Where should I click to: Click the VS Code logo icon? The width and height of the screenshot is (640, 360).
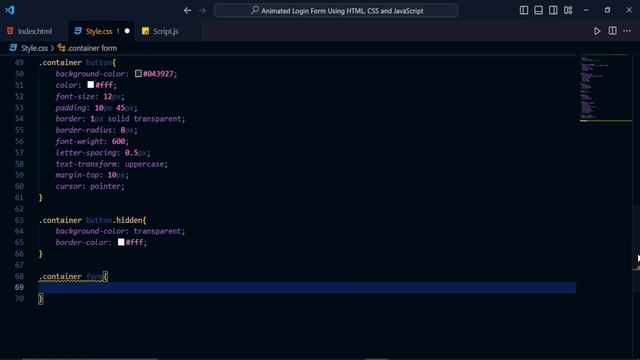click(9, 10)
